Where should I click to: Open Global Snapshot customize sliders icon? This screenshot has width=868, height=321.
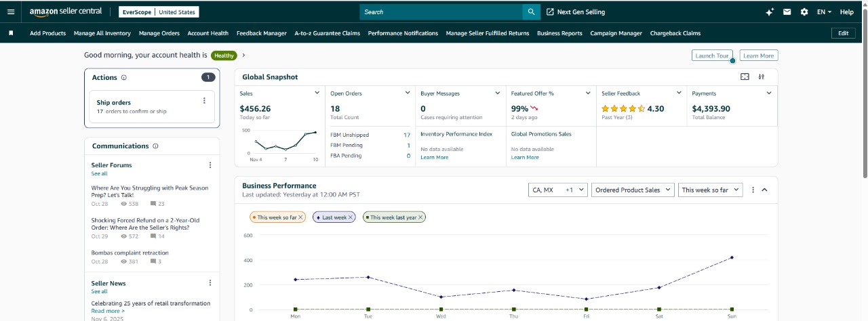click(x=762, y=77)
